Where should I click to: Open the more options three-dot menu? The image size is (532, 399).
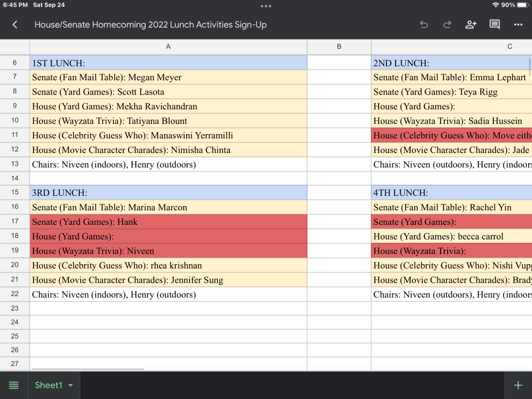[518, 25]
